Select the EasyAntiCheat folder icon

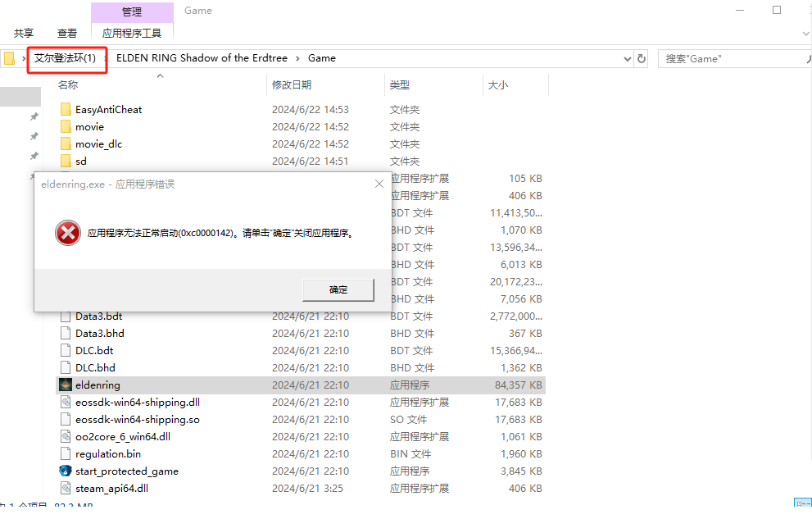tap(66, 109)
